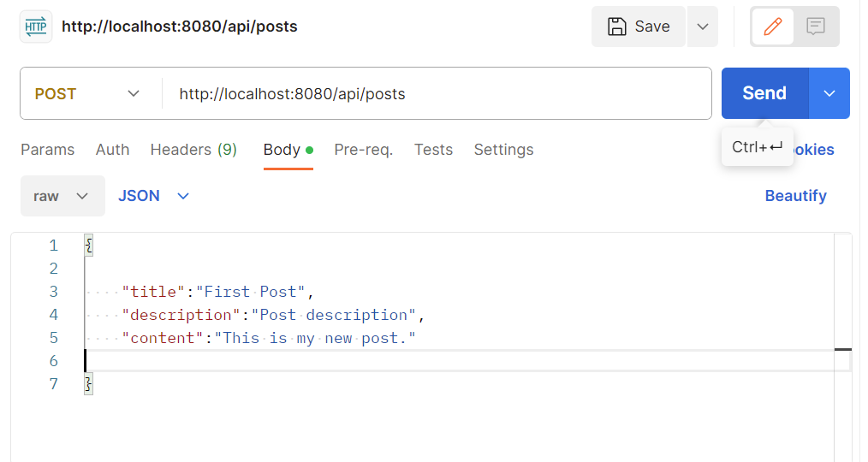
Task: Click the pencil edit mode icon
Action: point(772,27)
